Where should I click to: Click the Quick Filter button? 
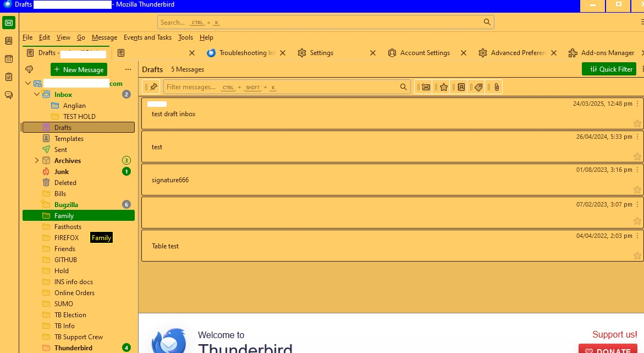click(609, 69)
